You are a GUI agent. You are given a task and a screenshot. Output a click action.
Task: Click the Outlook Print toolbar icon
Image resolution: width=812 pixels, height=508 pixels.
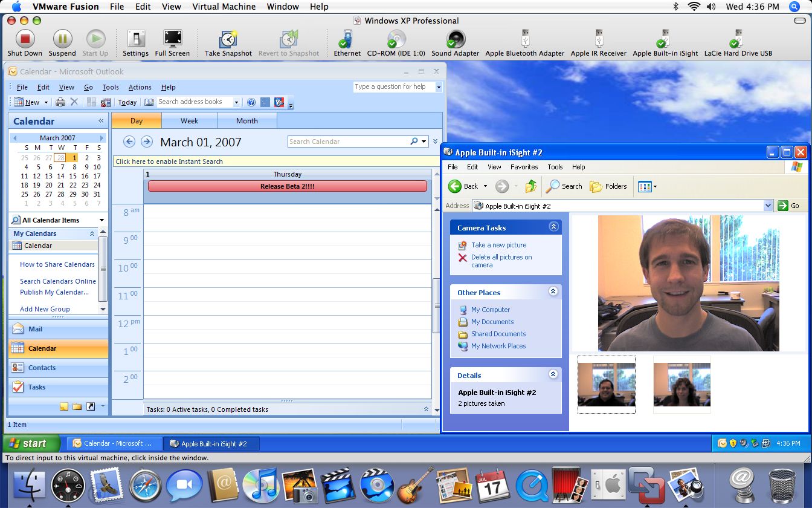(x=60, y=102)
